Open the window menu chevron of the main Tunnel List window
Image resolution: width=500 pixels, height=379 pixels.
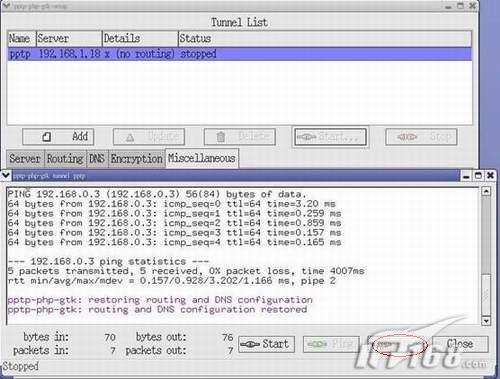pos(6,6)
